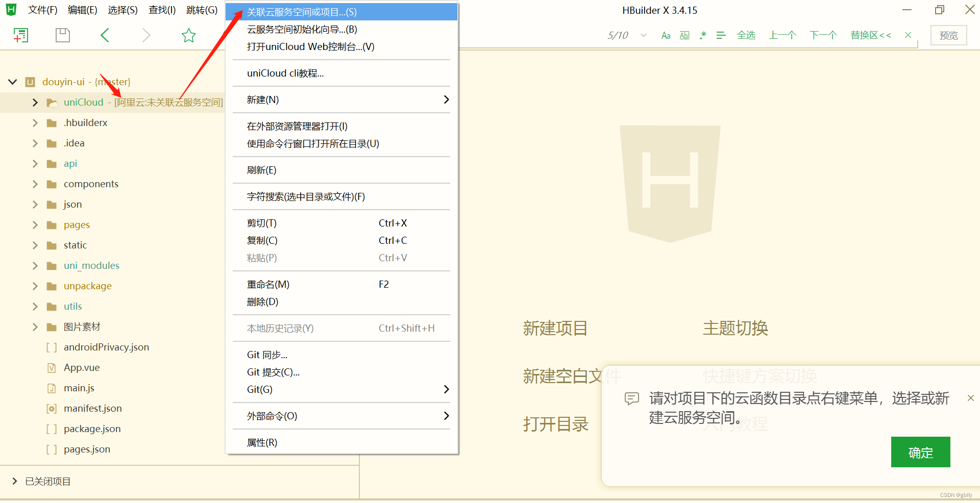Click 刷新(E) in the context menu
The height and width of the screenshot is (503, 980).
click(x=341, y=170)
